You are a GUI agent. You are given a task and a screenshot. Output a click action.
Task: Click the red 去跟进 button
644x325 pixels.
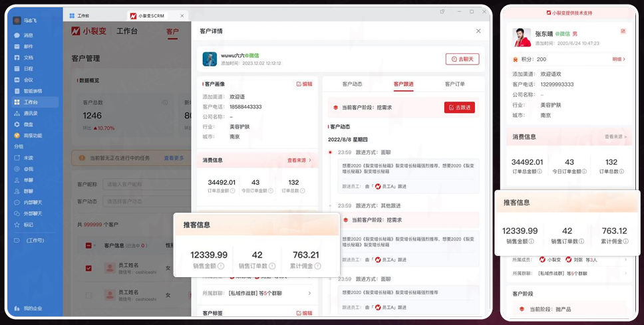(459, 107)
